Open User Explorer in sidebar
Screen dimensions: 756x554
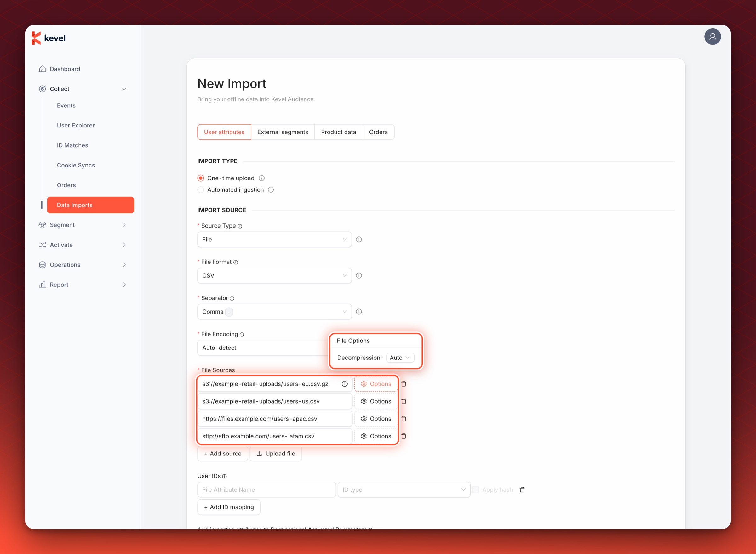click(76, 125)
